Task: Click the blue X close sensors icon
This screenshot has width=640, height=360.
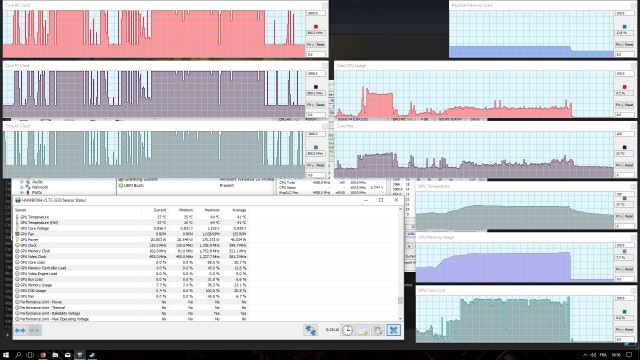Action: coord(393,330)
